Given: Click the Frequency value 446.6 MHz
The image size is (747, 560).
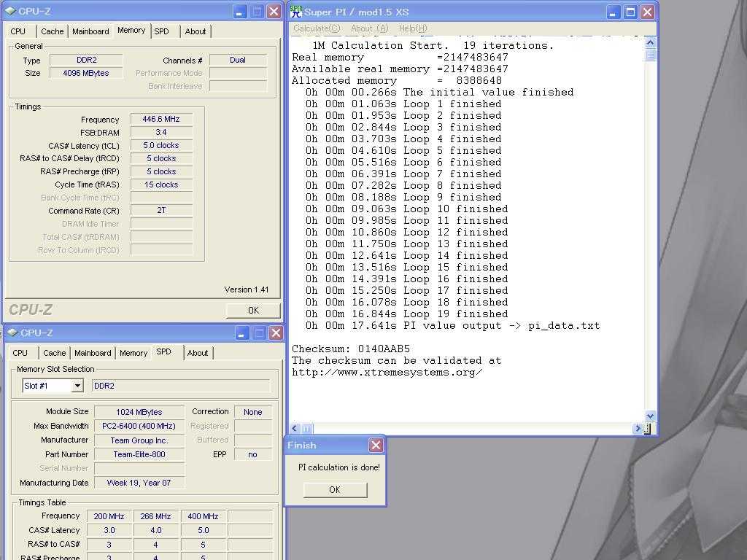Looking at the screenshot, I should (x=161, y=119).
